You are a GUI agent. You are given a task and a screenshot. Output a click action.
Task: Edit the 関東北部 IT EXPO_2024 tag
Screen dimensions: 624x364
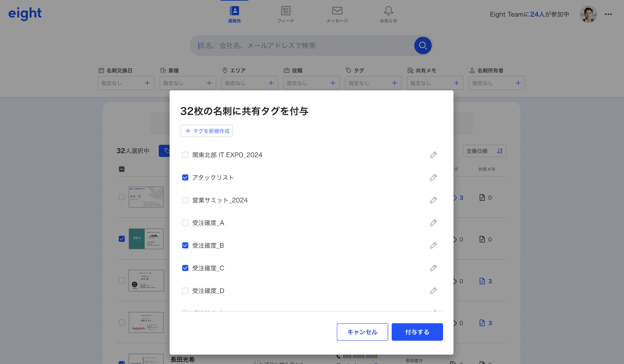pos(433,155)
